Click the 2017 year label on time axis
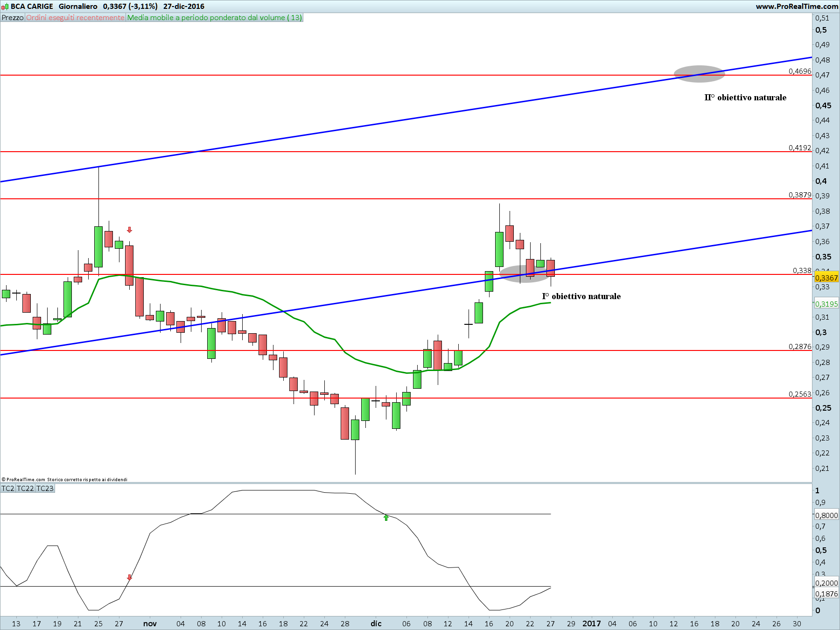Image resolution: width=840 pixels, height=630 pixels. [591, 623]
